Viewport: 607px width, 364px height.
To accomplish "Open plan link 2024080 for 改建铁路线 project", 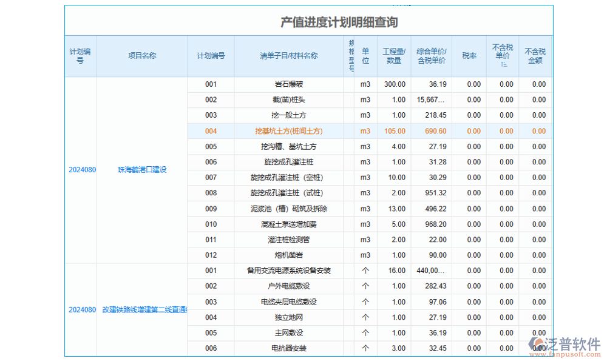I will 82,309.
